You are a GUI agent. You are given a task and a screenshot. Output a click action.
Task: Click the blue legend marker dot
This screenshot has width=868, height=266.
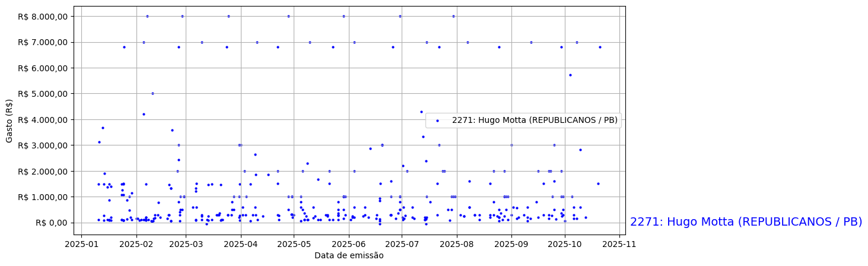tap(437, 120)
